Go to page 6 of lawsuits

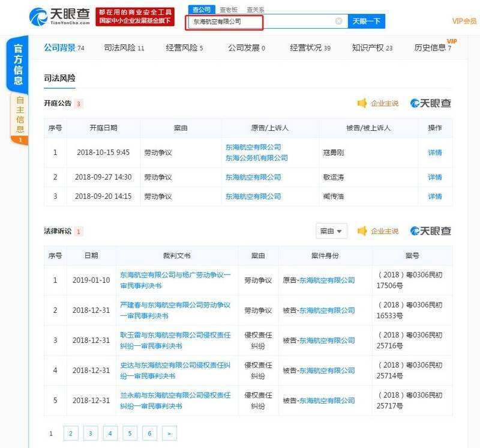149,434
